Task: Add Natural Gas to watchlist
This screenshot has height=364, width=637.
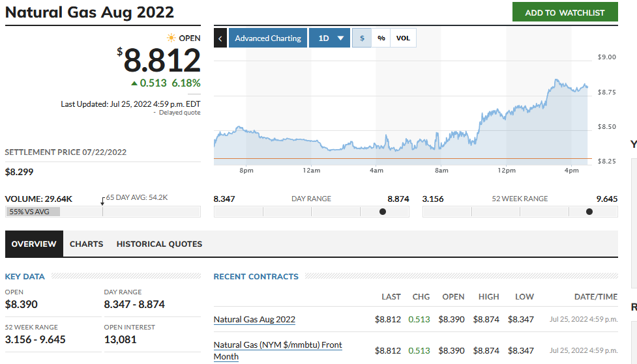Action: click(565, 12)
